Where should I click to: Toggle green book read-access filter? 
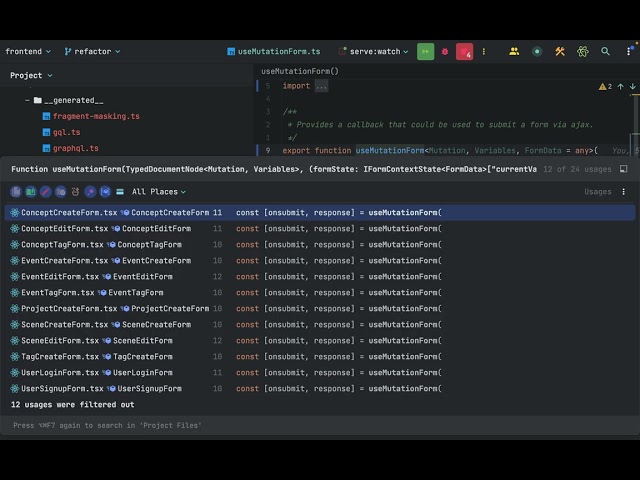click(x=31, y=191)
